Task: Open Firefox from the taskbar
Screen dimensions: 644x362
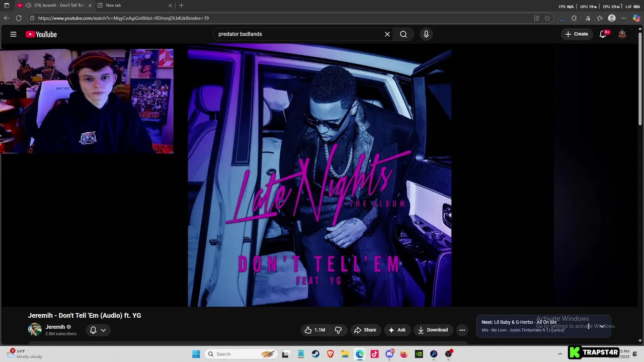Action: 404,354
